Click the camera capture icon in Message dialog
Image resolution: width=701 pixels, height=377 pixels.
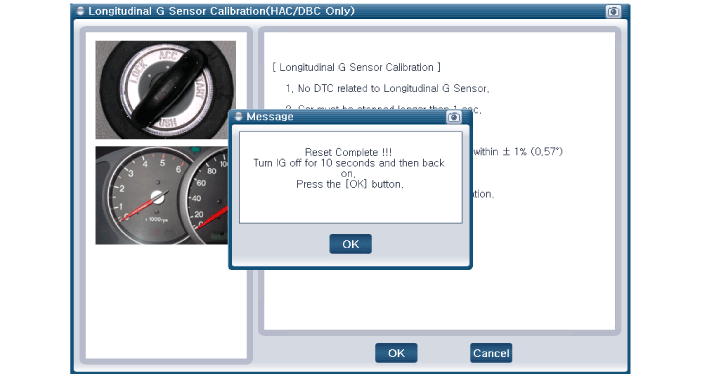[453, 117]
